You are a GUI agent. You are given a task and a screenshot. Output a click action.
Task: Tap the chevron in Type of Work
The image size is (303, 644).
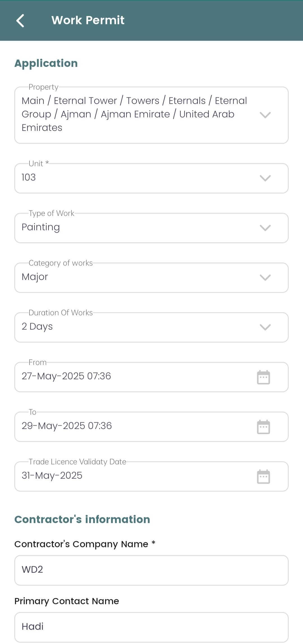pos(265,228)
